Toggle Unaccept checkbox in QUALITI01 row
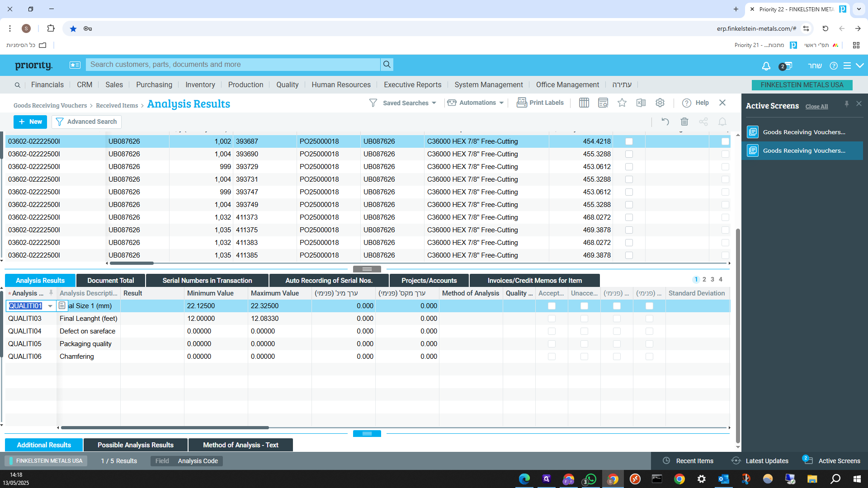 pyautogui.click(x=584, y=306)
